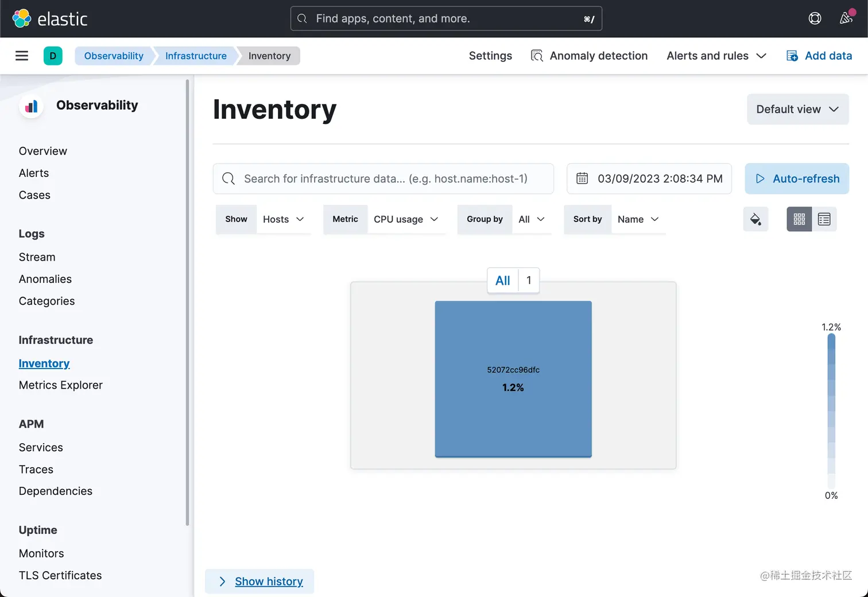Go to Observability breadcrumb
The height and width of the screenshot is (597, 868).
pos(114,56)
